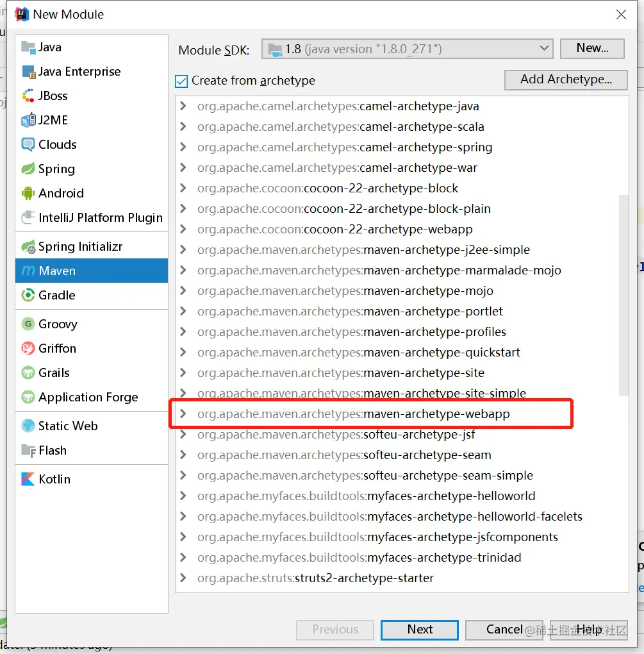This screenshot has height=654, width=644.
Task: Click the Maven icon in the sidebar
Action: 28,271
